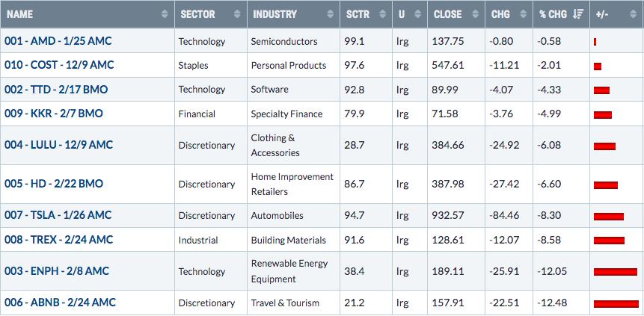This screenshot has width=644, height=316.
Task: Click sort arrows in U column header
Action: click(417, 14)
